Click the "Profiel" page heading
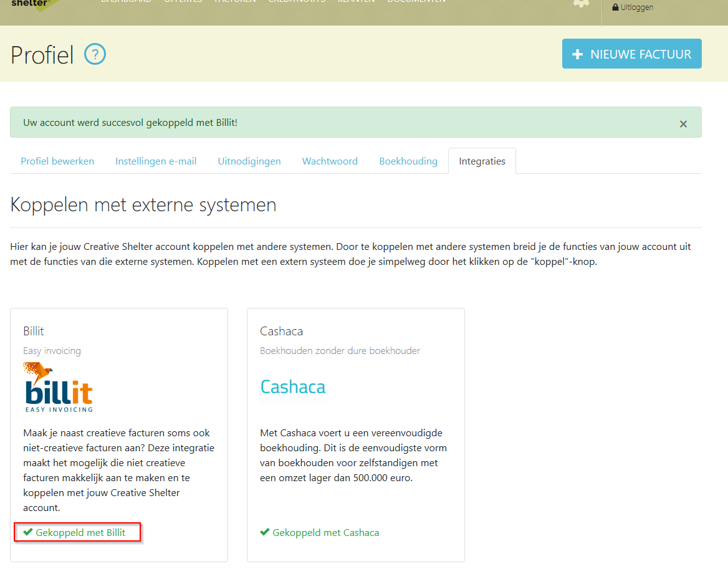This screenshot has height=569, width=728. (x=42, y=55)
